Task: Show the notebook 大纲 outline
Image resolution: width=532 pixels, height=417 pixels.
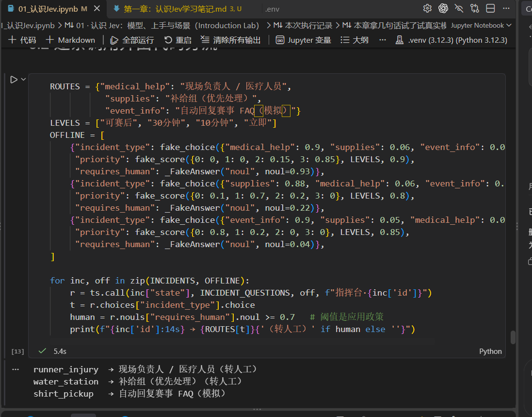Action: [354, 40]
